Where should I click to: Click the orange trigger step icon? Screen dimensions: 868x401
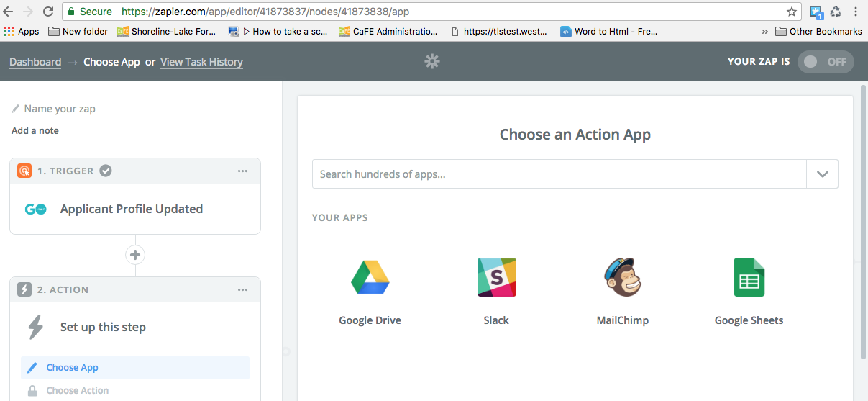click(24, 171)
